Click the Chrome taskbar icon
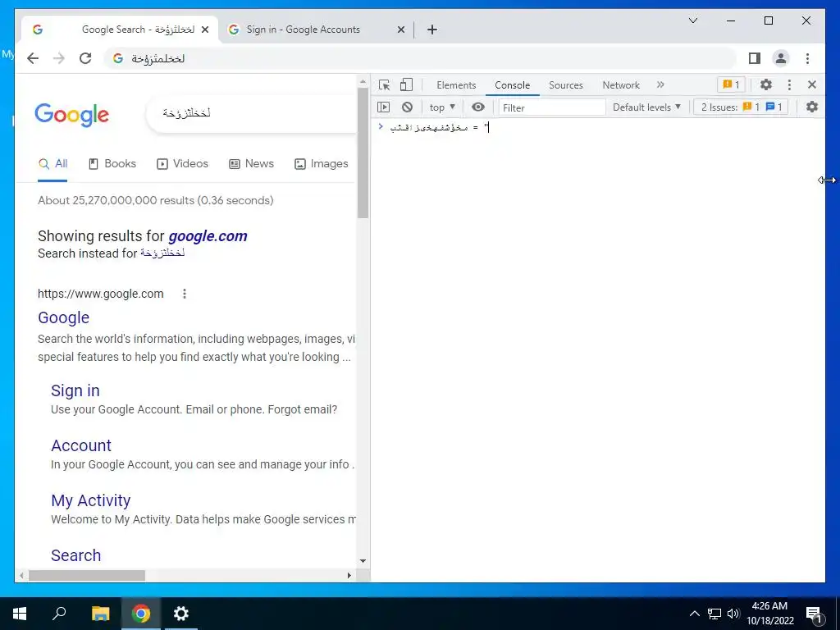 [141, 614]
